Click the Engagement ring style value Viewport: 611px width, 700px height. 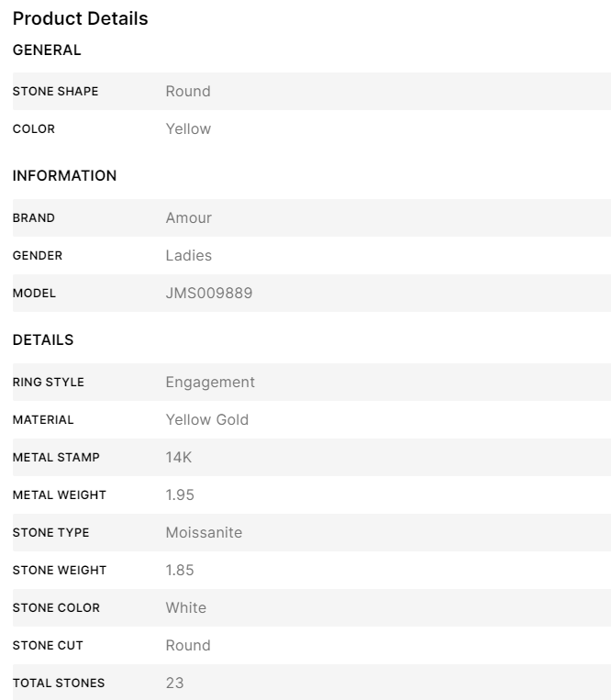(x=210, y=383)
